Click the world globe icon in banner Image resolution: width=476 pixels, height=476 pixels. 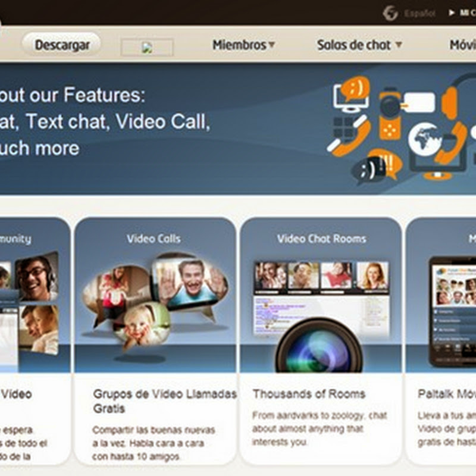pos(425,139)
